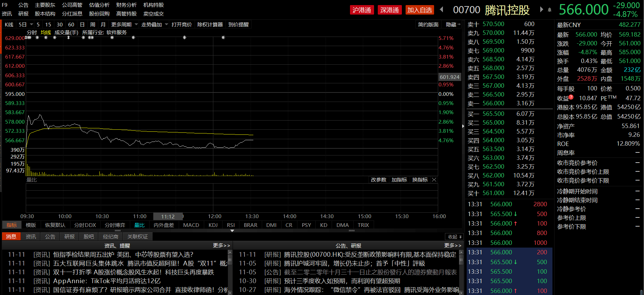Open the 财务分析 menu item
The width and height of the screenshot is (644, 295).
[x=126, y=5]
